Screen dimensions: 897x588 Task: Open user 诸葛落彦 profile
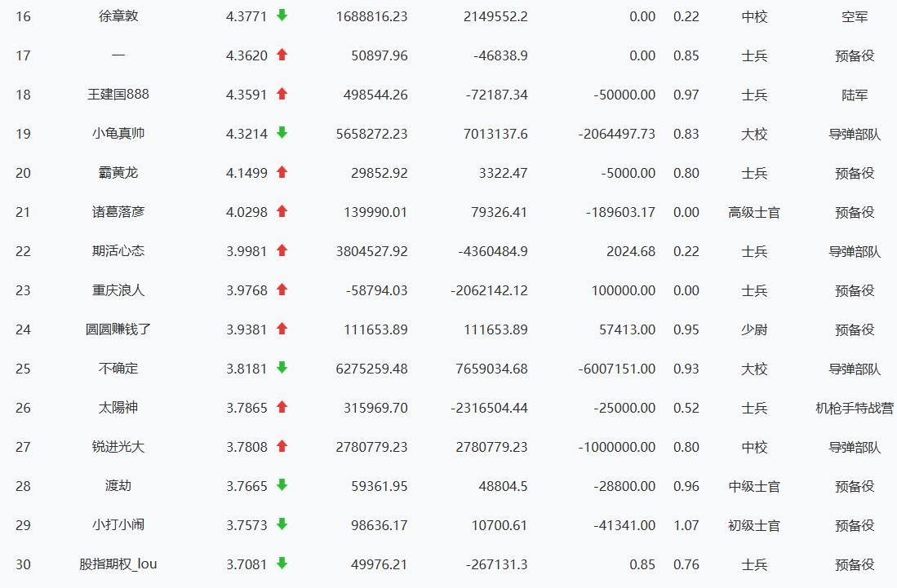pos(118,212)
